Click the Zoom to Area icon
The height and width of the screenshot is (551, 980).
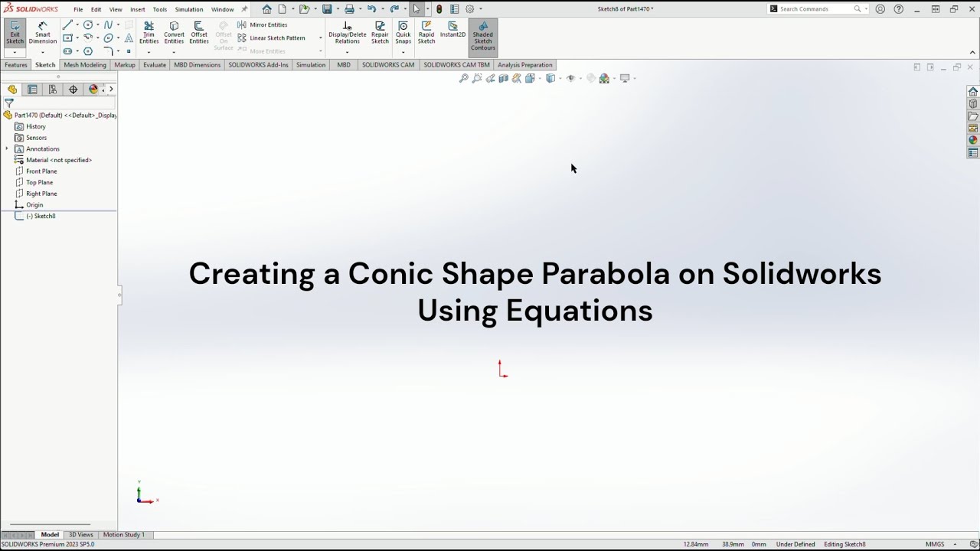476,78
